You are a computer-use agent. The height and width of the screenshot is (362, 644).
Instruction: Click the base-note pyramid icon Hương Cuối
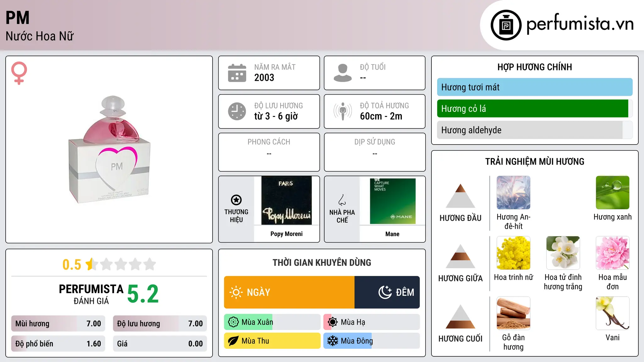pos(460,316)
